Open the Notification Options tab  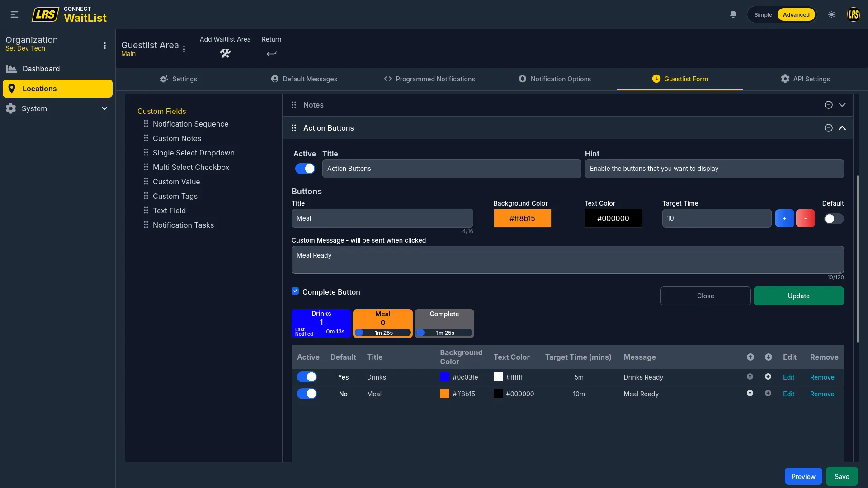554,79
